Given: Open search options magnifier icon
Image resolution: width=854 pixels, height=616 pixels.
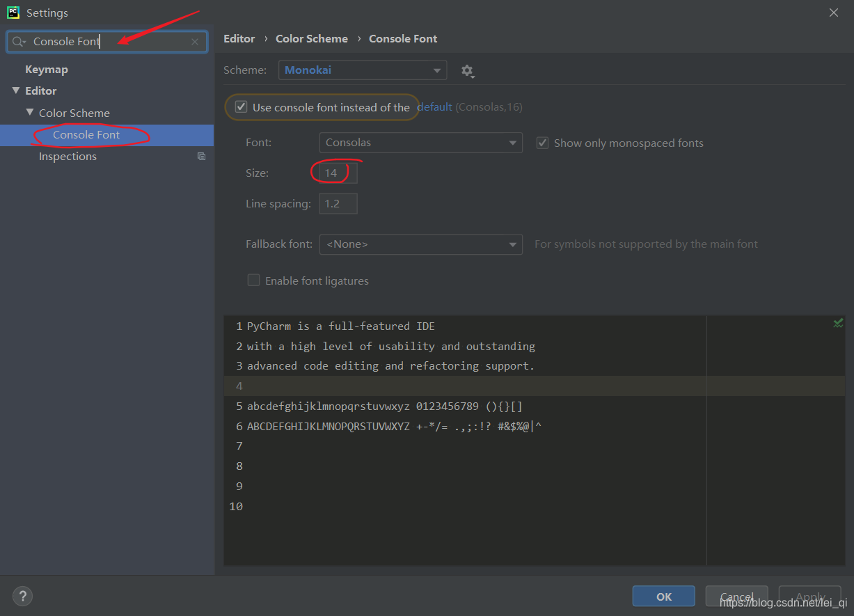Looking at the screenshot, I should click(19, 42).
